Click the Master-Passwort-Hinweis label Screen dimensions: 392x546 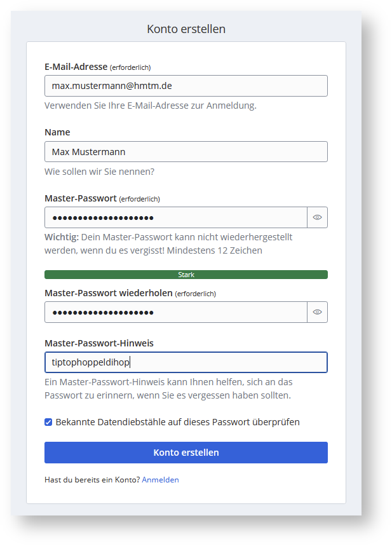click(98, 343)
